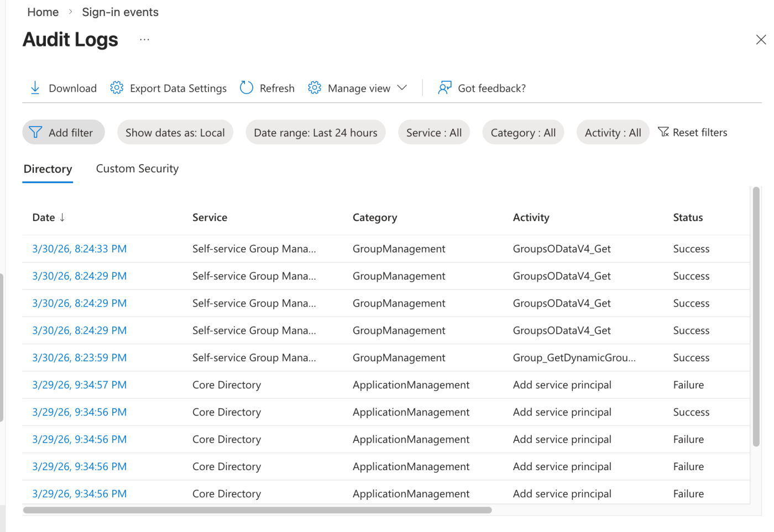Viewport: 774px width, 532px height.
Task: Click the Audit Logs page title
Action: coord(70,40)
